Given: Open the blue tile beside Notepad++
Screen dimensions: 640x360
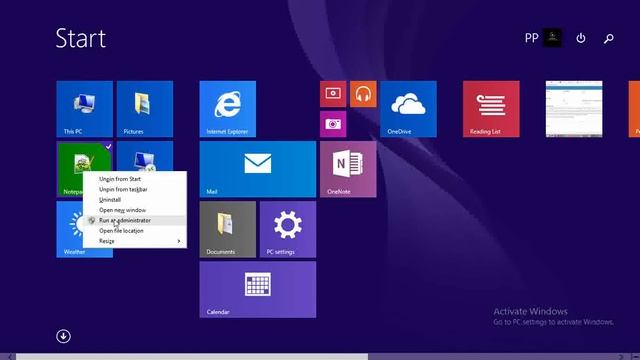Looking at the screenshot, I should click(145, 157).
